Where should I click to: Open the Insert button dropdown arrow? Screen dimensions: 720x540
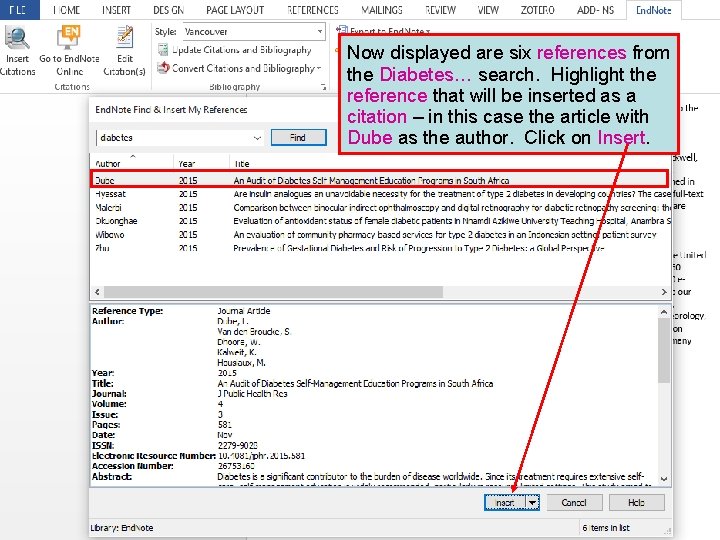(533, 503)
